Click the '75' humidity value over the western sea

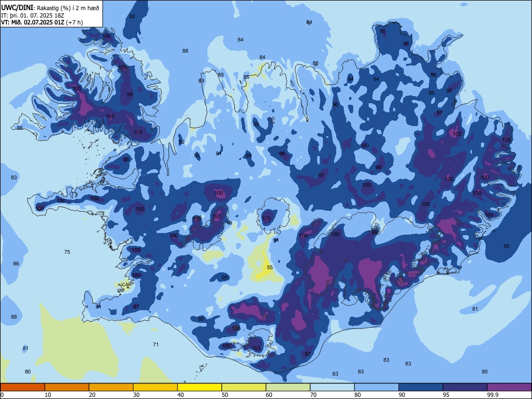pyautogui.click(x=67, y=252)
